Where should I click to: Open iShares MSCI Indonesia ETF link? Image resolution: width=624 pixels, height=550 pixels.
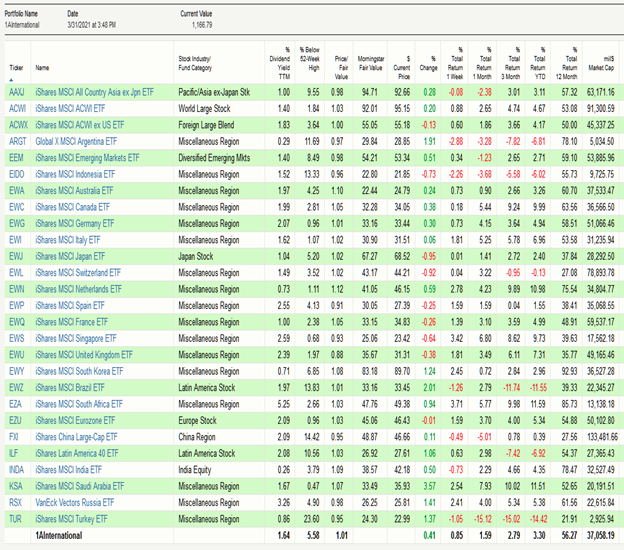click(75, 174)
